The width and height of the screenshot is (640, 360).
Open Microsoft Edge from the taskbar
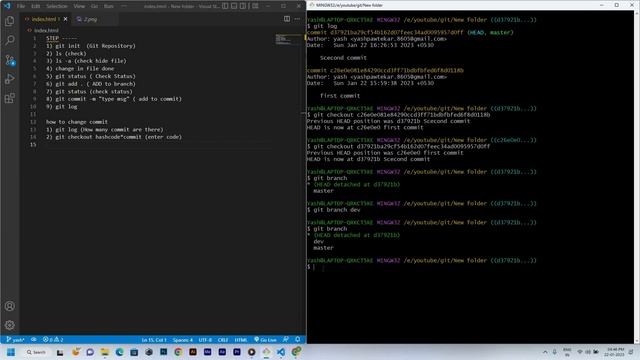(x=119, y=352)
